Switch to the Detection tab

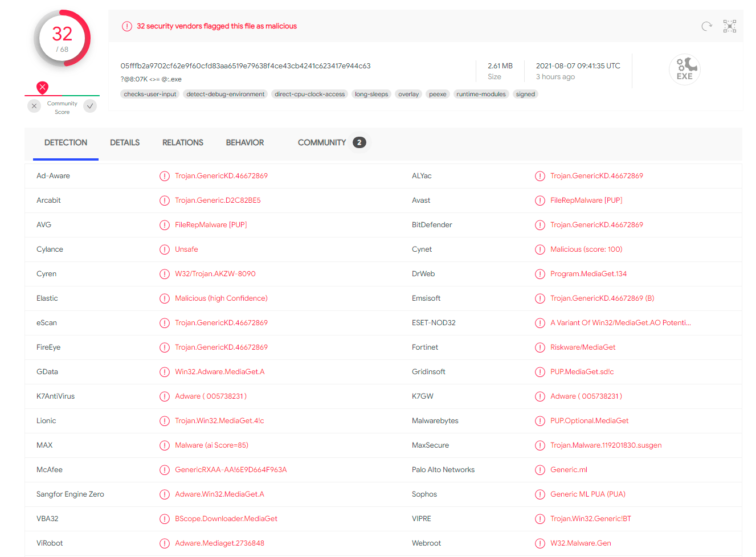tap(66, 143)
